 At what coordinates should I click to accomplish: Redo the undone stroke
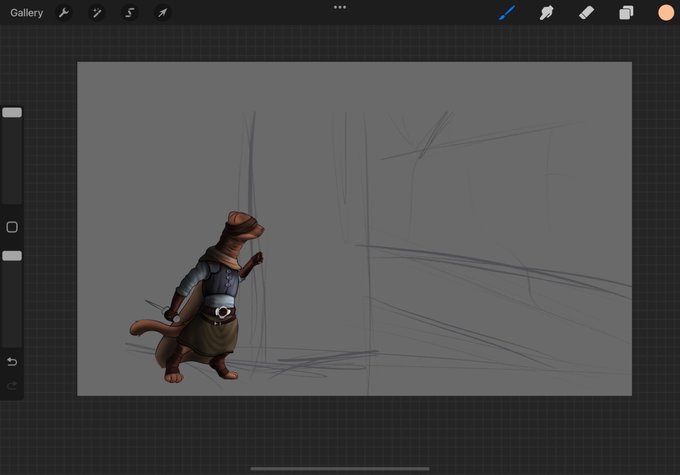(12, 386)
